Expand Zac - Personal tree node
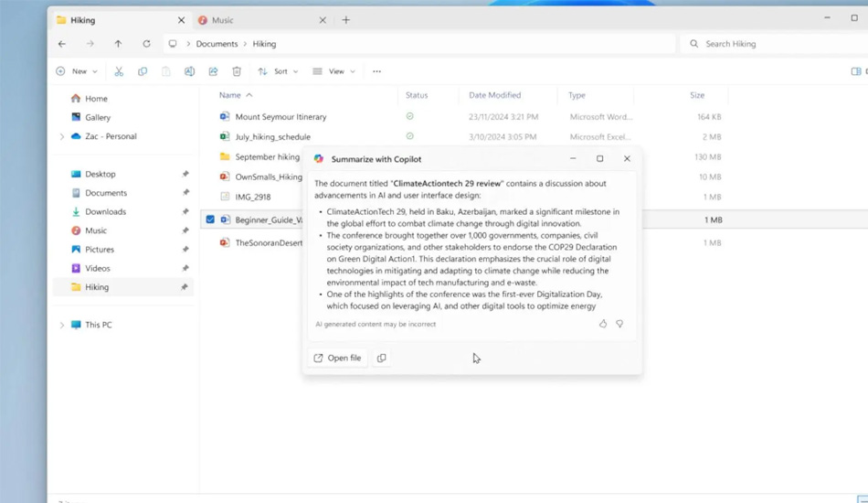This screenshot has width=868, height=503. pos(62,136)
